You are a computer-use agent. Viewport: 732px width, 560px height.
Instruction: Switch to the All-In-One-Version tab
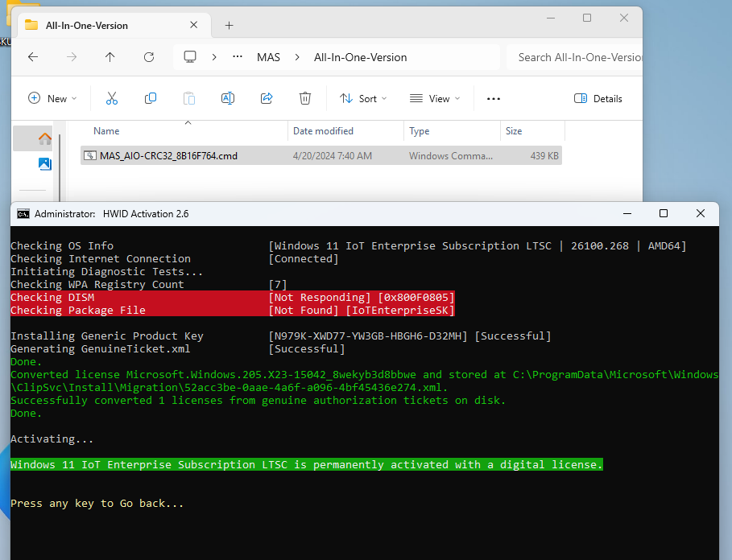(x=87, y=25)
